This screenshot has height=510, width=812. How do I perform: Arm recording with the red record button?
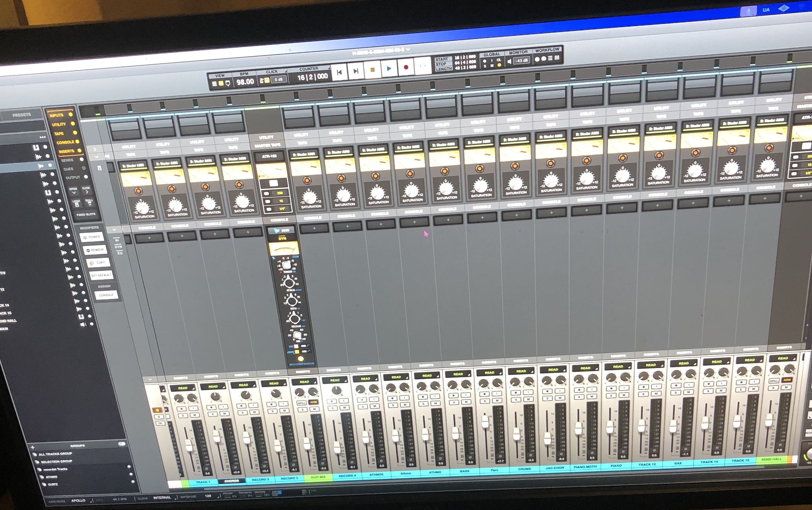tap(406, 67)
